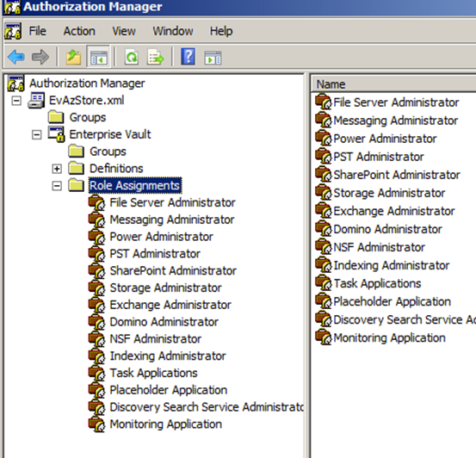Click the Forward arrow toolbar icon
The height and width of the screenshot is (458, 476).
[x=40, y=57]
